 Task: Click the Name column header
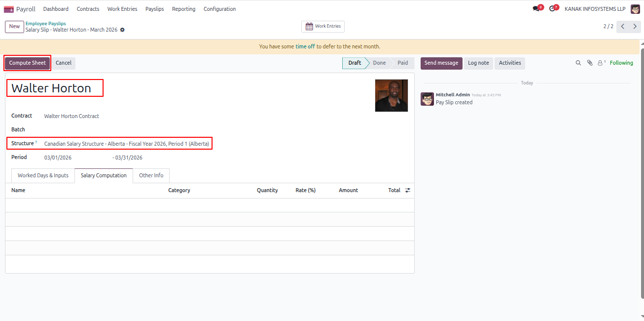18,190
